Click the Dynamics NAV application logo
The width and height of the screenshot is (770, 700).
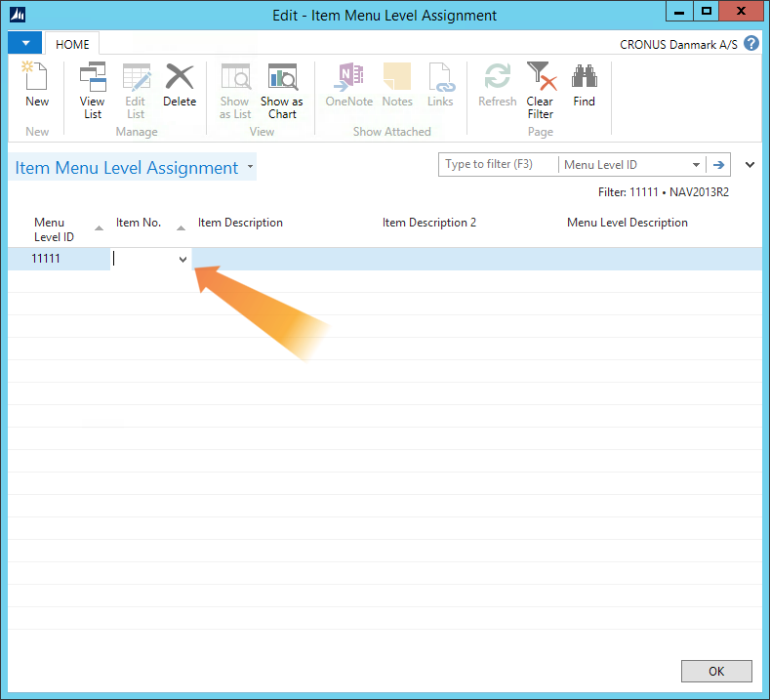click(18, 15)
